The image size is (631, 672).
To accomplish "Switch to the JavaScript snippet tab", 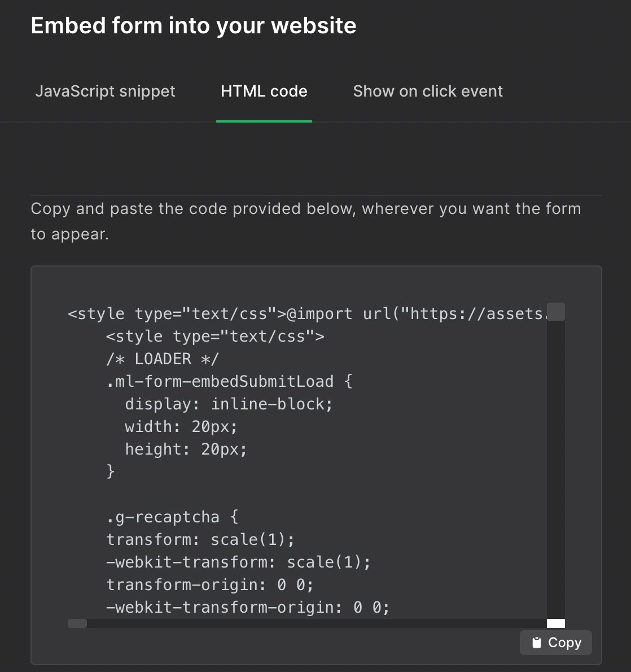I will pyautogui.click(x=105, y=91).
